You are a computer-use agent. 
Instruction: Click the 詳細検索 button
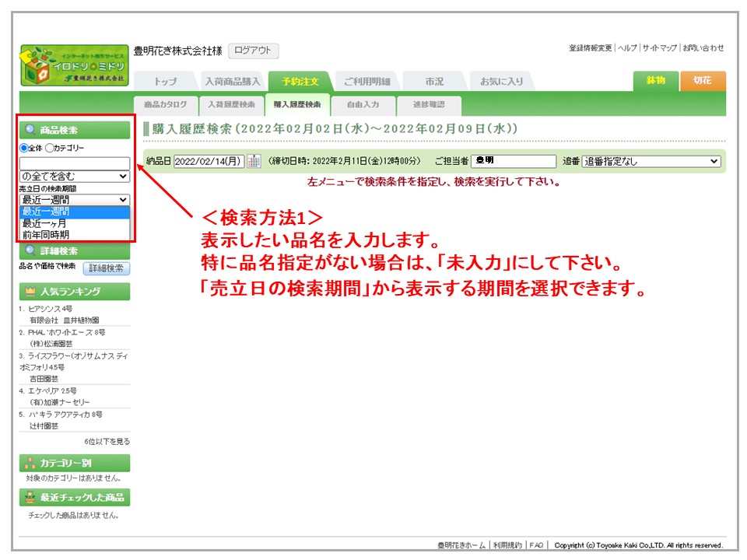tap(106, 268)
